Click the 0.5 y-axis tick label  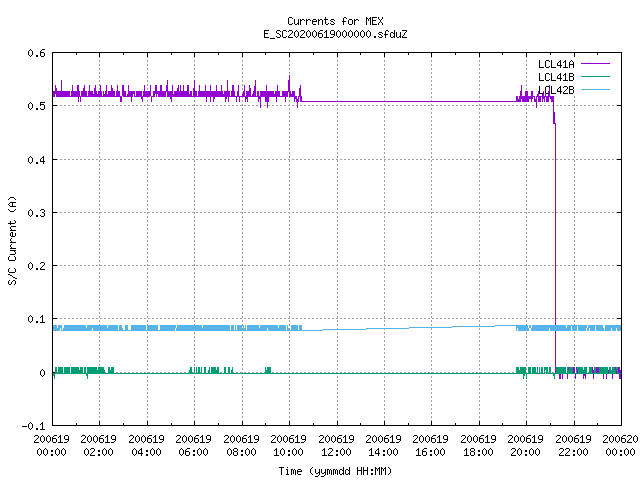click(x=37, y=106)
